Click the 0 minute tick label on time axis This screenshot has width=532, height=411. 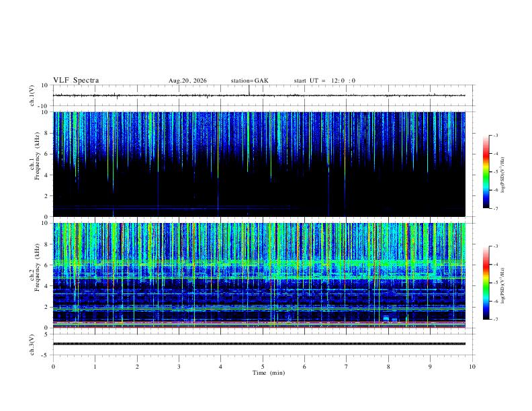53,367
